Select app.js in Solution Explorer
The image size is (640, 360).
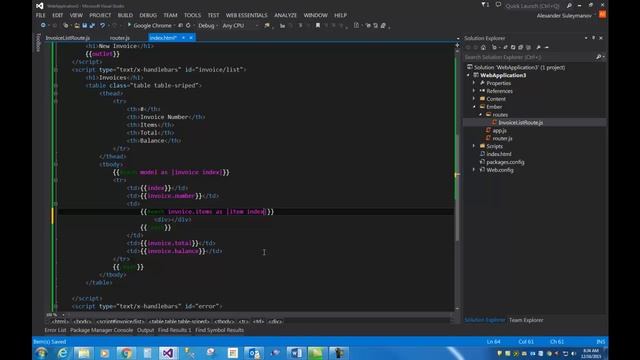coord(500,131)
